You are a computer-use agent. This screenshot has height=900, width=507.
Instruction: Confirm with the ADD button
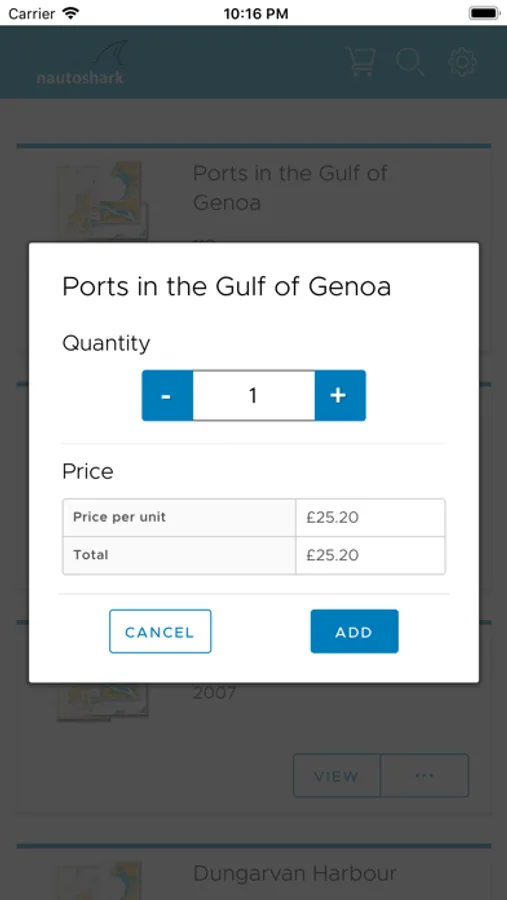point(354,631)
